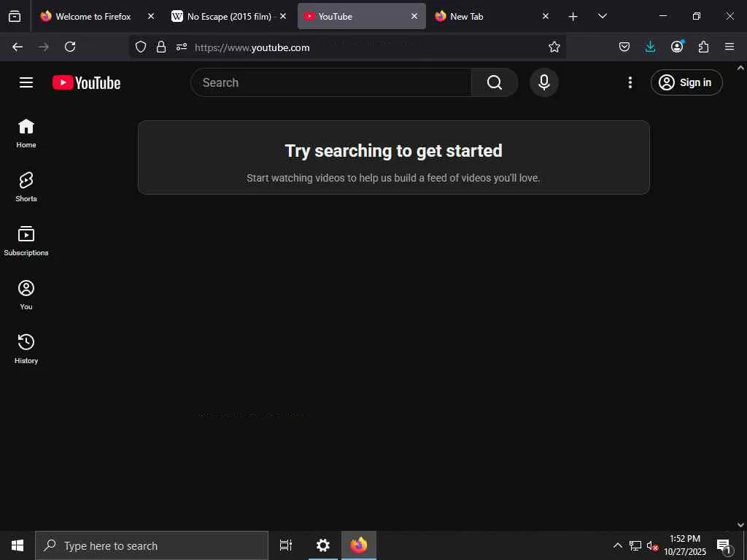Screen dimensions: 747x560
Task: Close the No Escape Wikipedia tab
Action: (283, 16)
